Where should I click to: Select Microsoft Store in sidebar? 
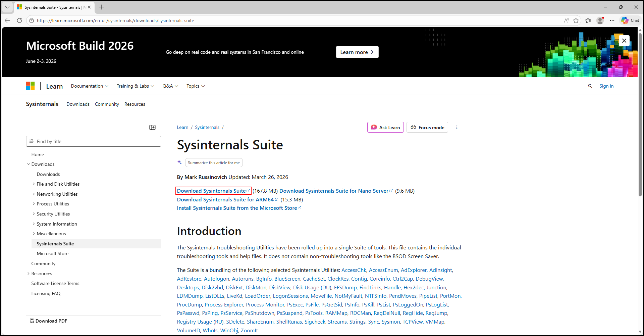[x=53, y=253]
